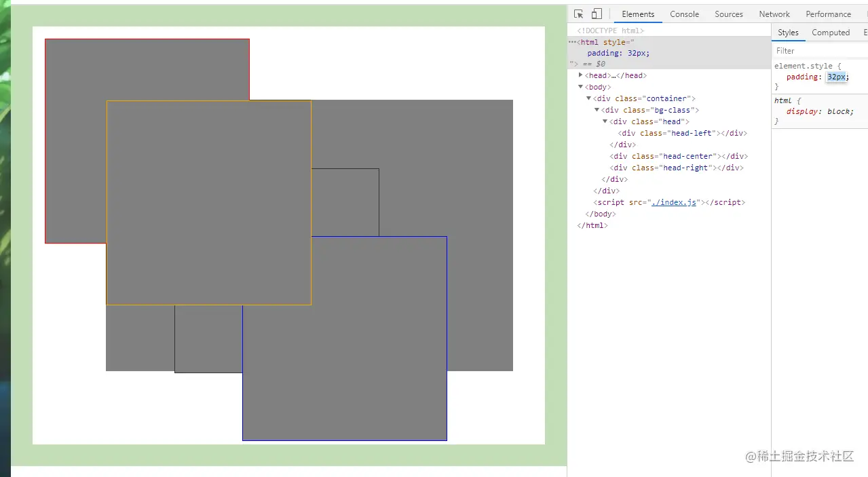Follow the ./index.js script link
868x477 pixels.
point(673,202)
